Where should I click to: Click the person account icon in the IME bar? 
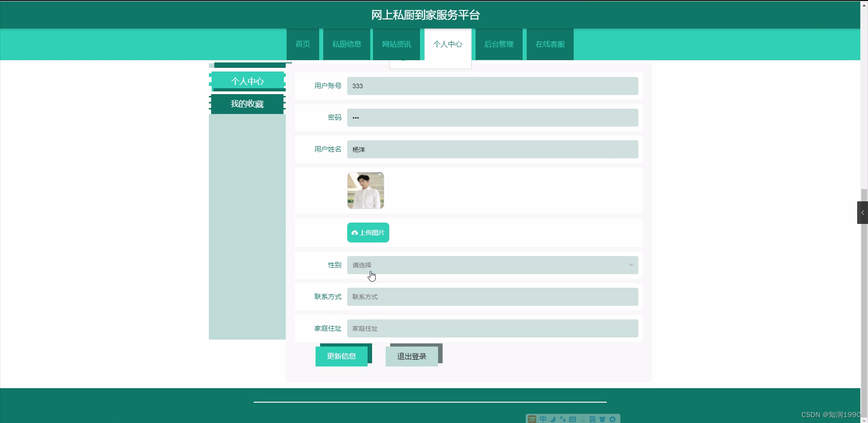point(583,419)
